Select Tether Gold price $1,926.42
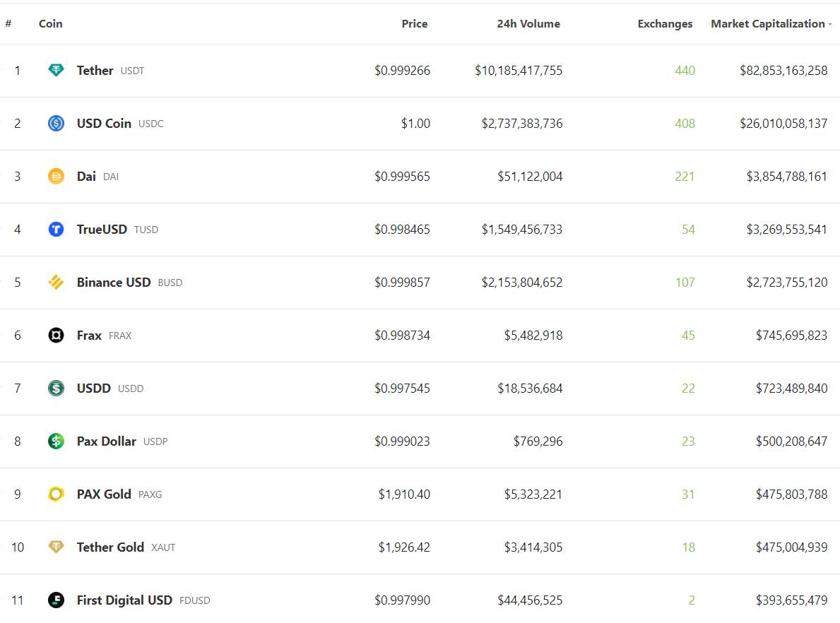 [x=405, y=547]
